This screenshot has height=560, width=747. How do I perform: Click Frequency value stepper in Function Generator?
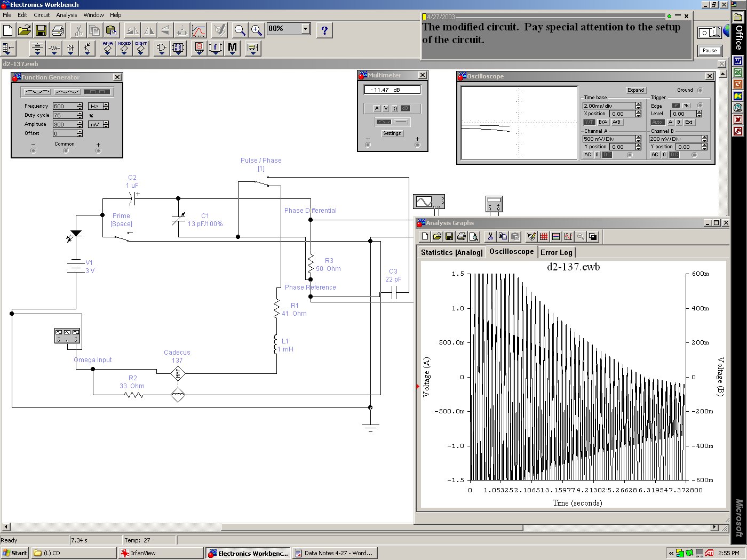pyautogui.click(x=80, y=106)
